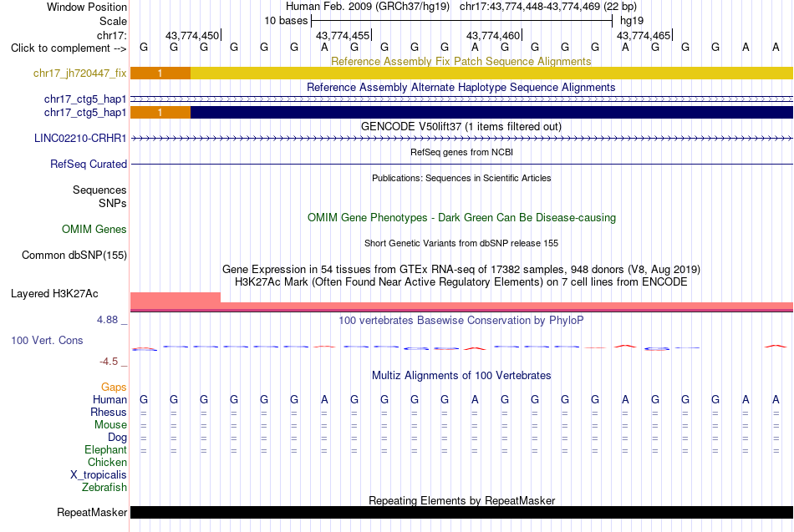Click orange block '1' in chr17_jh720447_fix track
794x532 pixels.
[x=160, y=73]
